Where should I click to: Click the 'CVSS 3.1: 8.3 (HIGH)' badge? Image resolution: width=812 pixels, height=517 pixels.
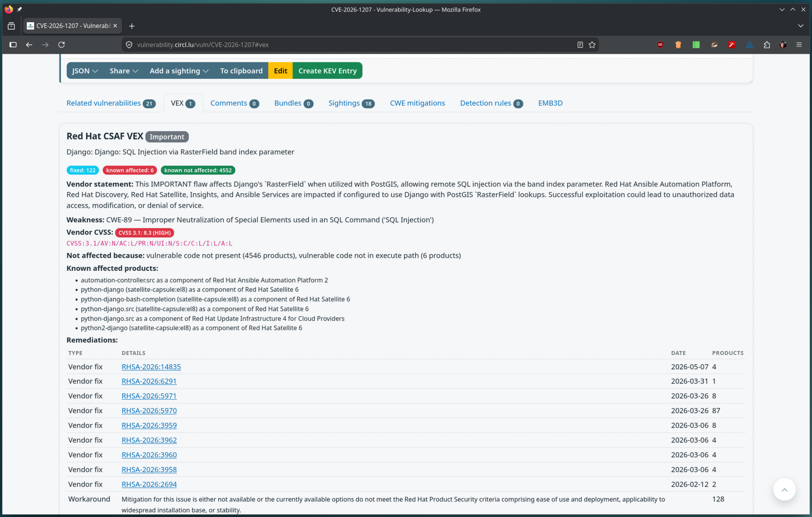tap(145, 233)
